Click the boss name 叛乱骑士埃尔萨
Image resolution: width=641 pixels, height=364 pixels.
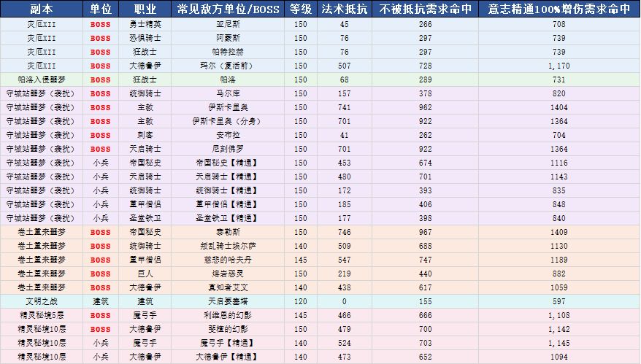click(x=228, y=247)
